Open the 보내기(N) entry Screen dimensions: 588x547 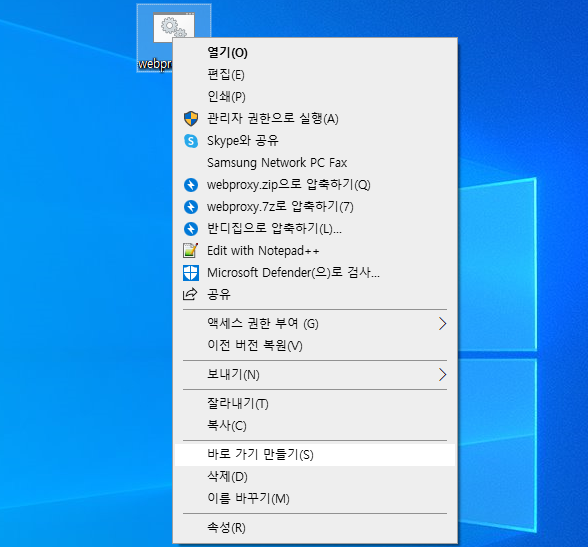tap(315, 374)
